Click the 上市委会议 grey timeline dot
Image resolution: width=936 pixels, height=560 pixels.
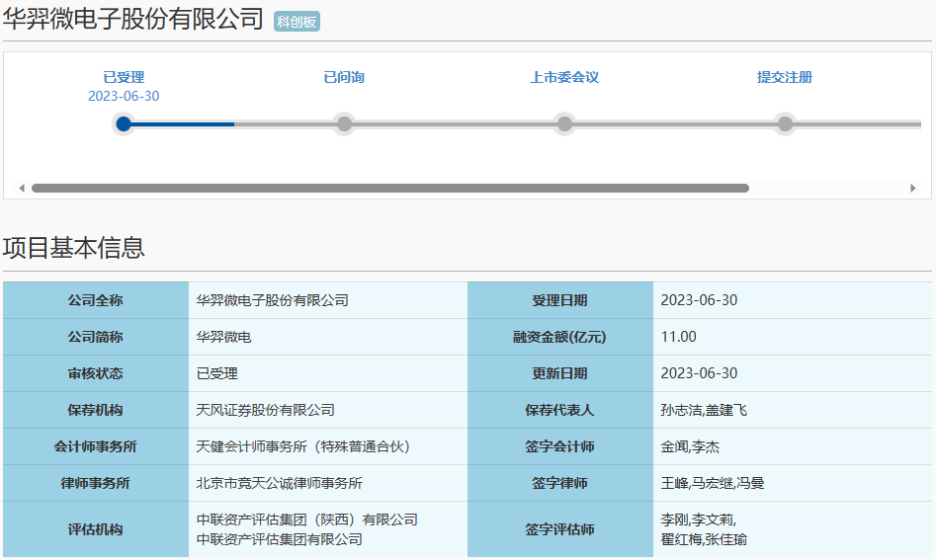[564, 124]
